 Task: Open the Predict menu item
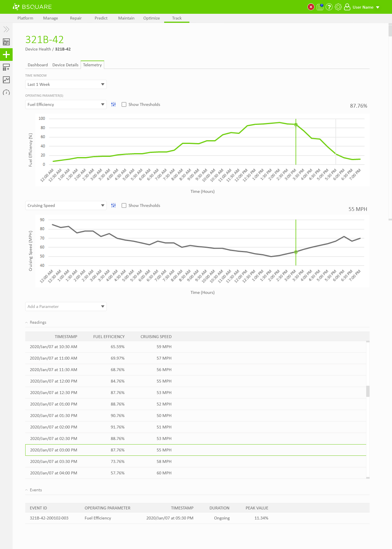(x=101, y=18)
